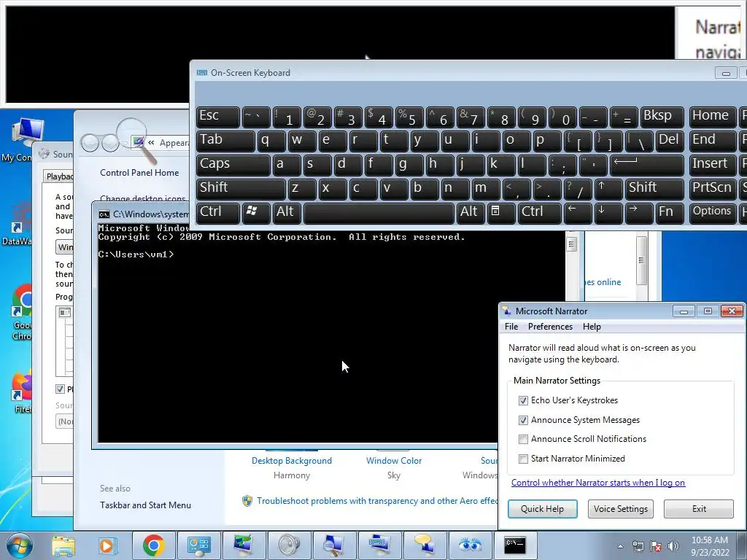This screenshot has height=560, width=747.
Task: Open the Taskbar and Start Menu link
Action: [x=145, y=505]
